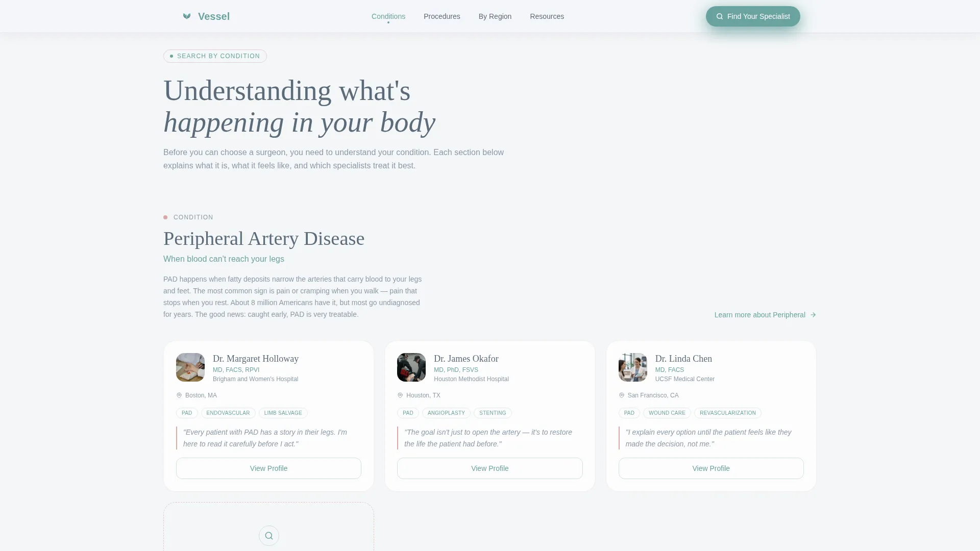Image resolution: width=980 pixels, height=551 pixels.
Task: Click the Find Your Specialist button
Action: pyautogui.click(x=753, y=16)
